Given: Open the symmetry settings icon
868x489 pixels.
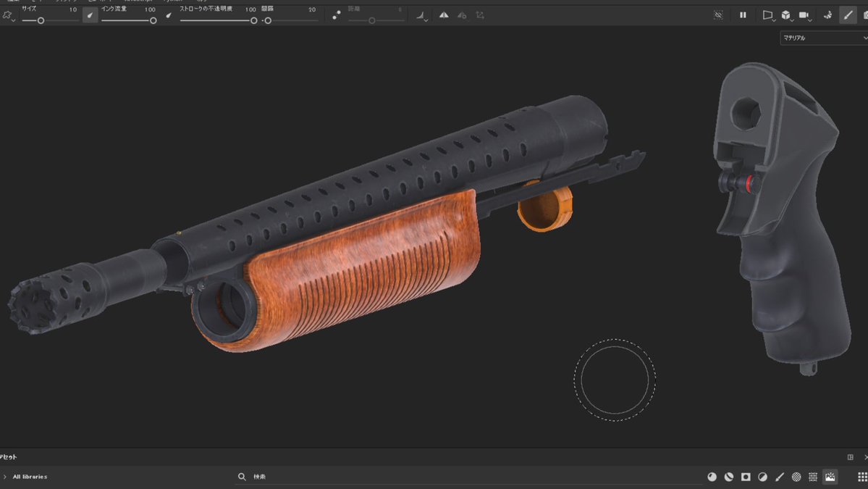Looking at the screenshot, I should point(462,15).
